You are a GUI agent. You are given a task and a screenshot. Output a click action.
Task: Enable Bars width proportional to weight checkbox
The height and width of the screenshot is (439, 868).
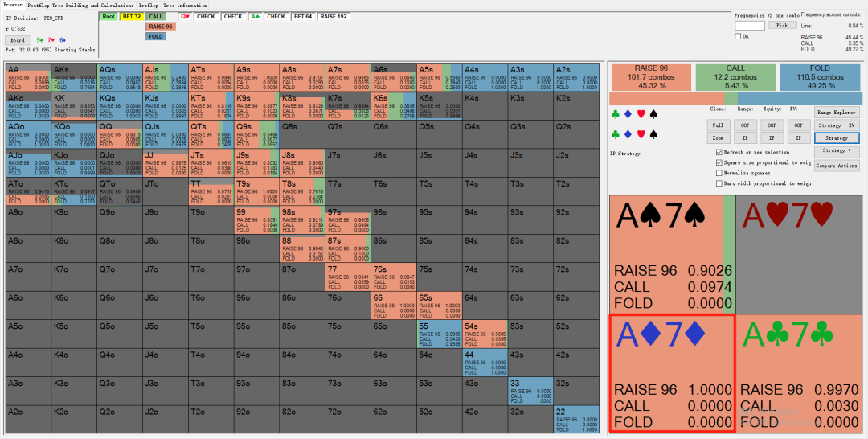coord(719,183)
